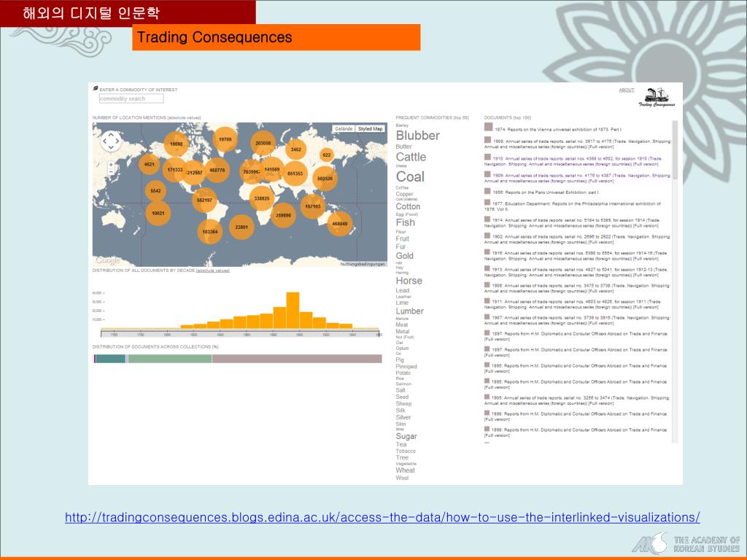
Task: Click the tallest bar in decade histogram
Action: click(293, 310)
